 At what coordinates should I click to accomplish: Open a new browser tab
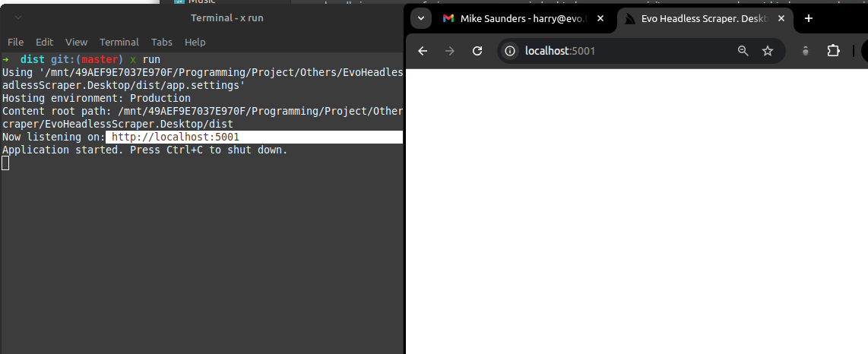pos(809,18)
